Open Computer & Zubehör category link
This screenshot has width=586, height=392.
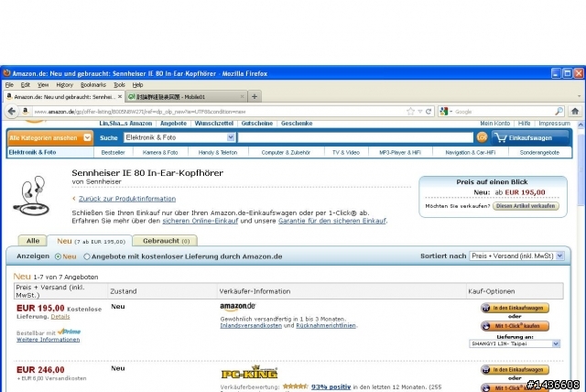[286, 152]
